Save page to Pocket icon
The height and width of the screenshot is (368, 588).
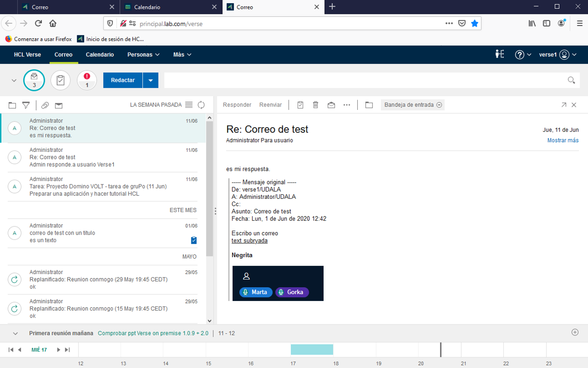click(462, 24)
